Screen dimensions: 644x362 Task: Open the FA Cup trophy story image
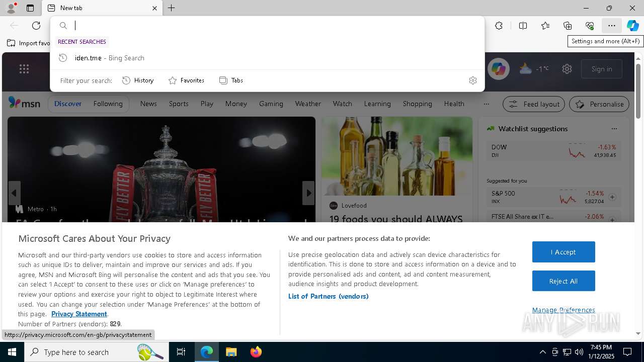162,169
